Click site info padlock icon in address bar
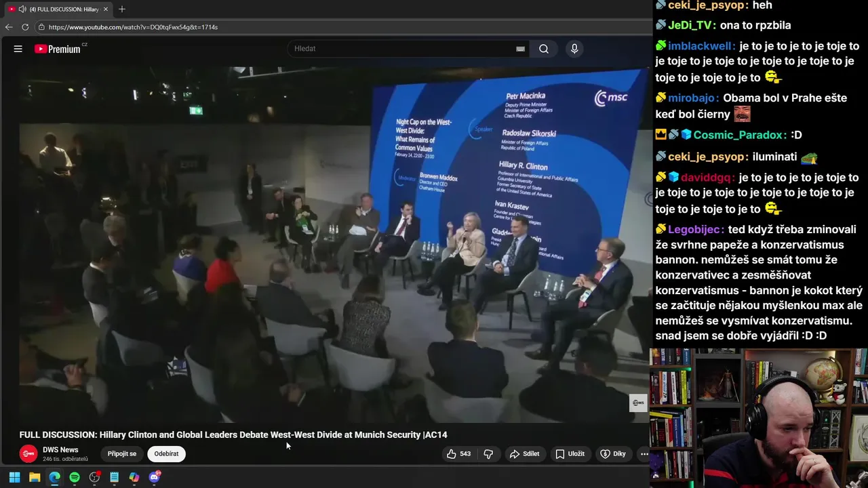 [41, 27]
